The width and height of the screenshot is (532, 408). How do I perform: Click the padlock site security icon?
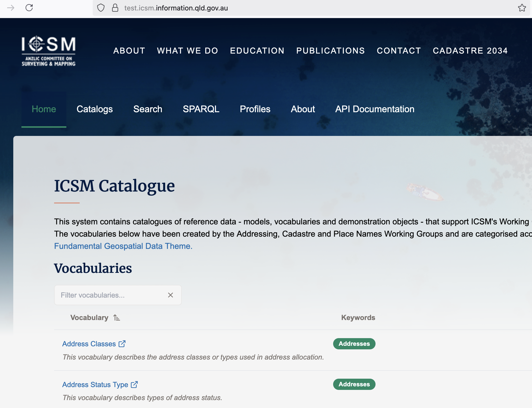point(115,8)
